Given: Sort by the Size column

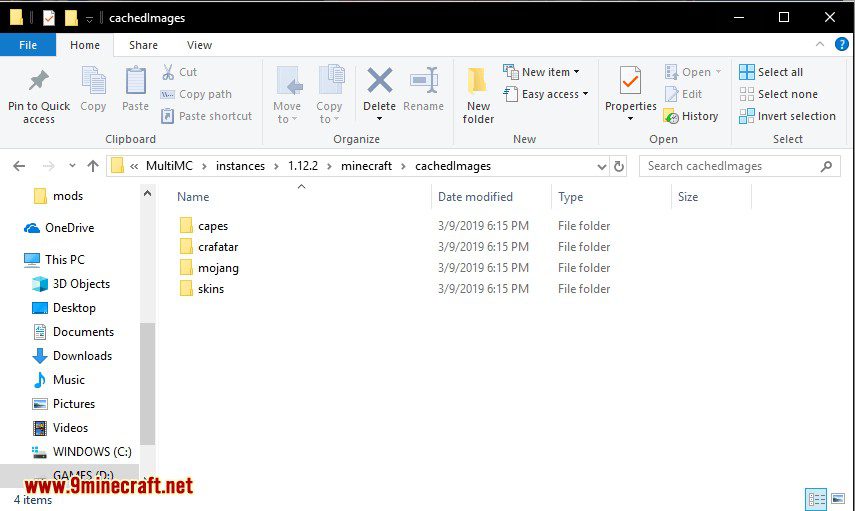Looking at the screenshot, I should click(x=688, y=197).
